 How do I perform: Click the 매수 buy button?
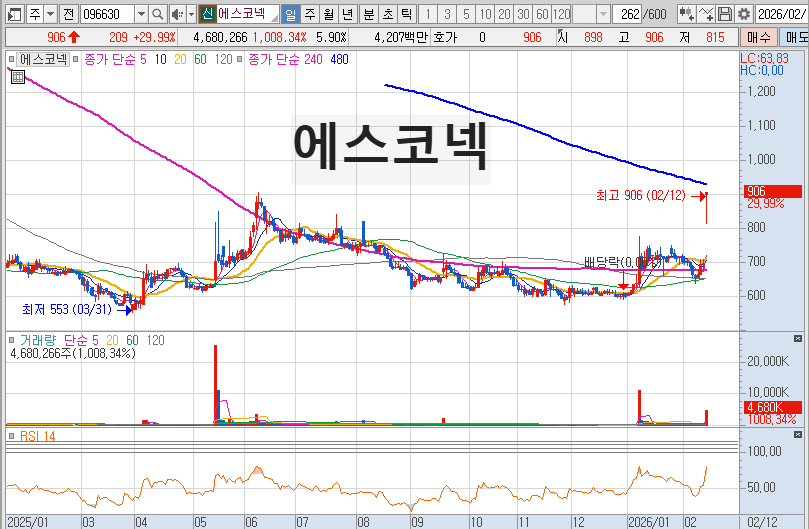[x=758, y=37]
